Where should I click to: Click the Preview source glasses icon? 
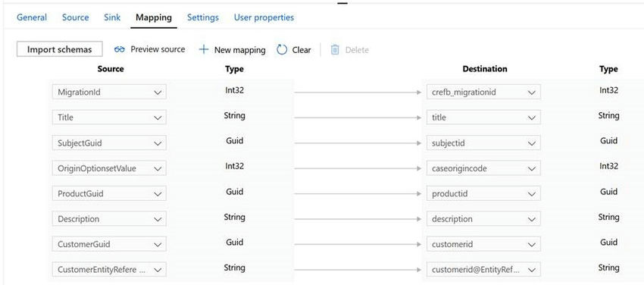click(x=120, y=50)
